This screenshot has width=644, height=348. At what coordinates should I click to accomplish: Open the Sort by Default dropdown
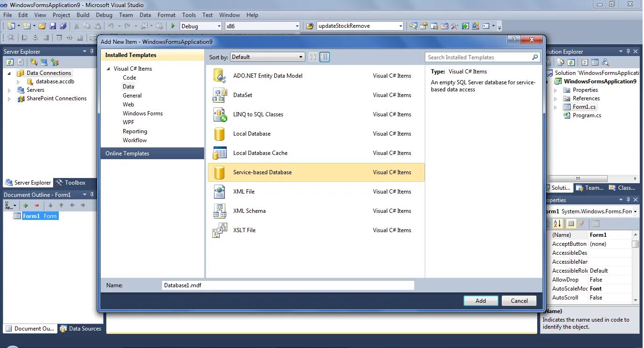(268, 57)
